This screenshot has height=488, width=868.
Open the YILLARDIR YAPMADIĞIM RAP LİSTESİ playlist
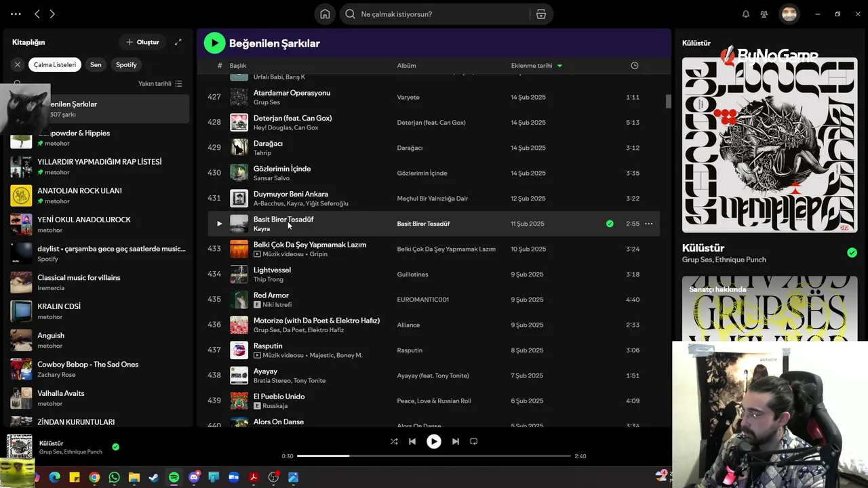[99, 167]
